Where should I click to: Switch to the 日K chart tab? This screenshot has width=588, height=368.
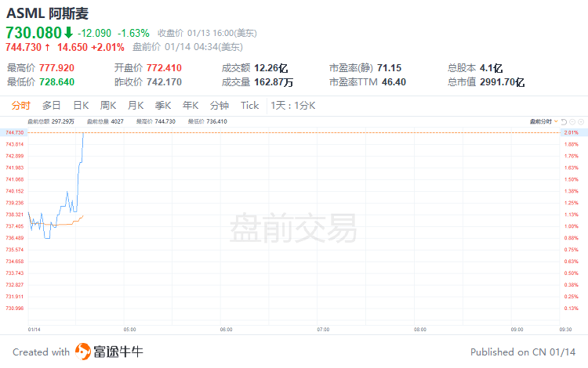coord(81,106)
